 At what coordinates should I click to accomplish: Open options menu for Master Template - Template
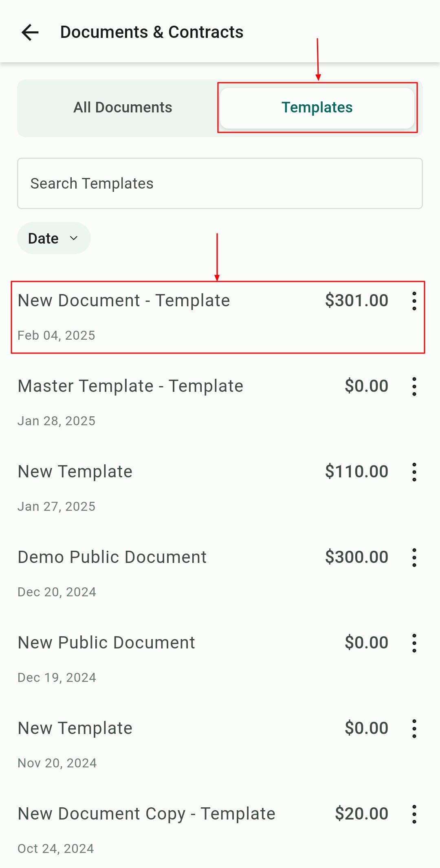tap(414, 387)
